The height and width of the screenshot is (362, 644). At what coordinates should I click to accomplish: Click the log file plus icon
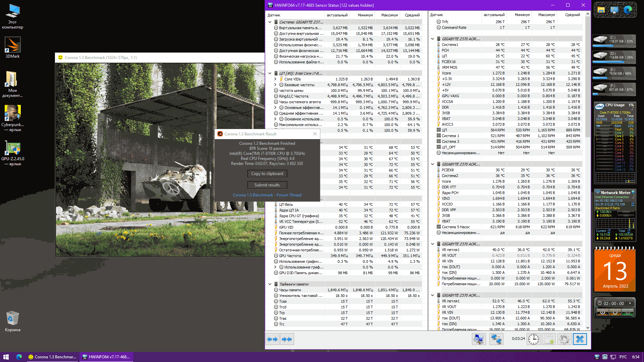[x=549, y=339]
